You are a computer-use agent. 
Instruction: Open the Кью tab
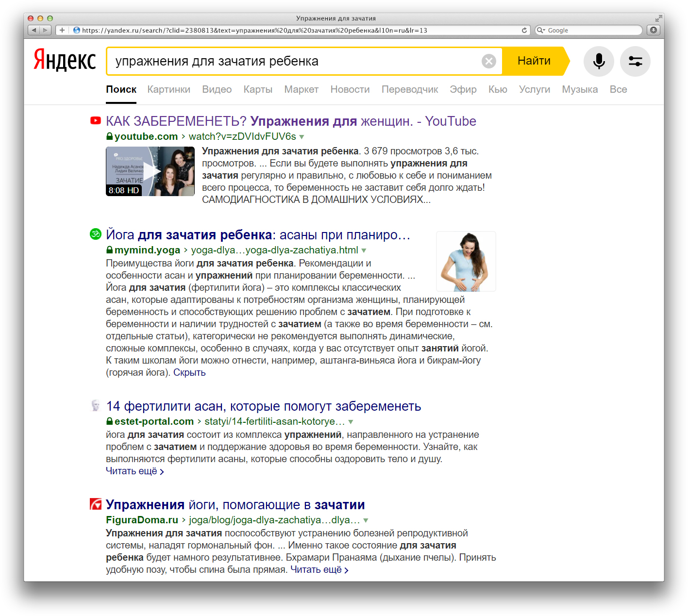498,89
